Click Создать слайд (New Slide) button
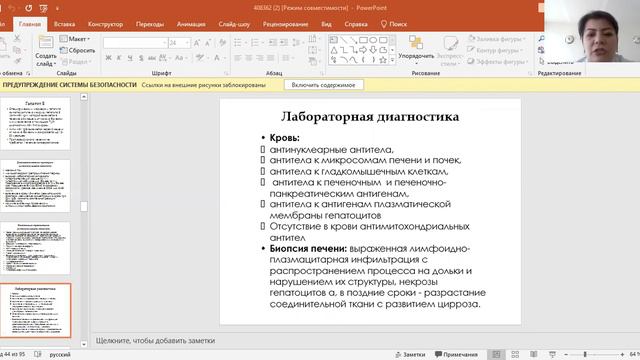This screenshot has height=360, width=640. (45, 52)
